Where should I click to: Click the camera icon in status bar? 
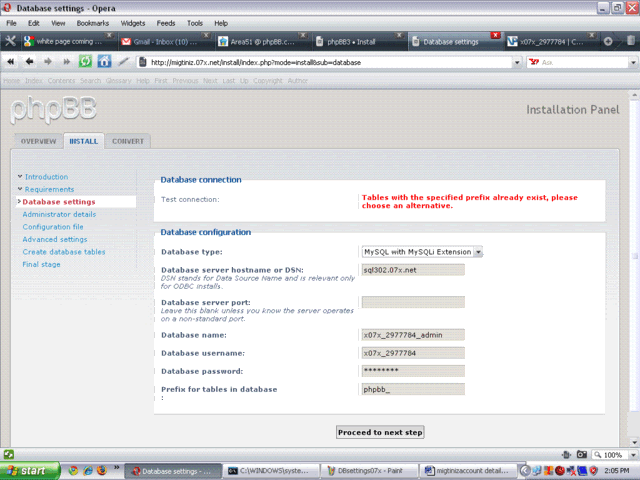(582, 454)
